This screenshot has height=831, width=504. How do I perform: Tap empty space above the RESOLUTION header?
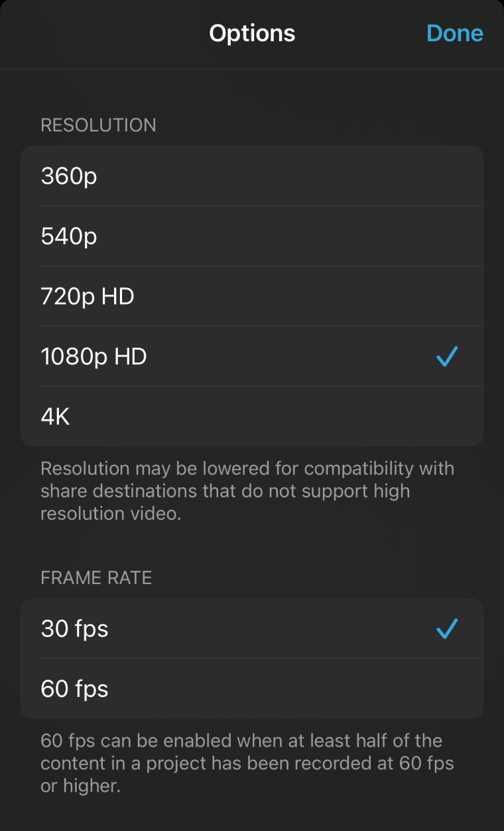pyautogui.click(x=252, y=93)
